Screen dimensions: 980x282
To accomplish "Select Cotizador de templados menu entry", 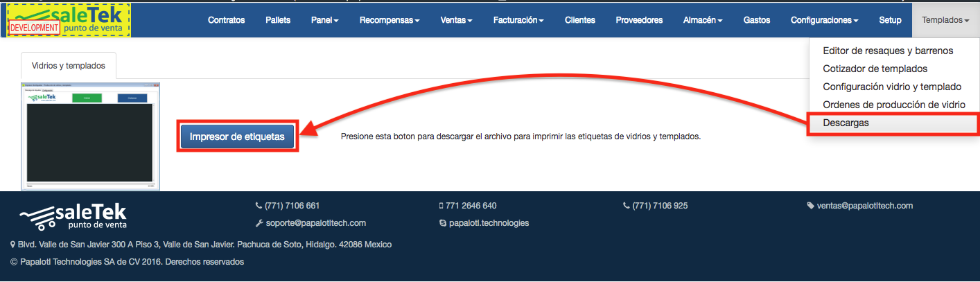I will (875, 69).
